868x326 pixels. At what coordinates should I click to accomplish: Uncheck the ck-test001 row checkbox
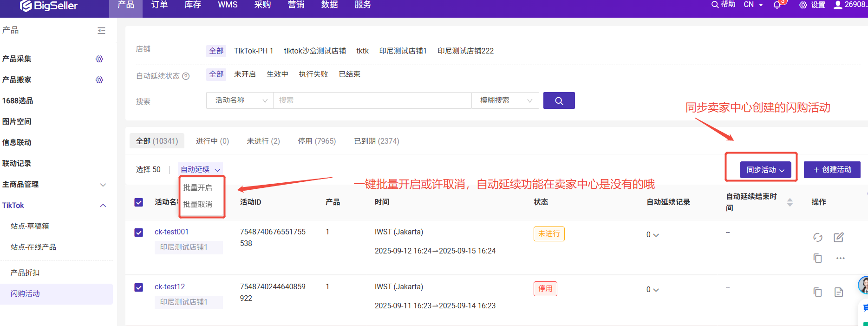coord(139,233)
